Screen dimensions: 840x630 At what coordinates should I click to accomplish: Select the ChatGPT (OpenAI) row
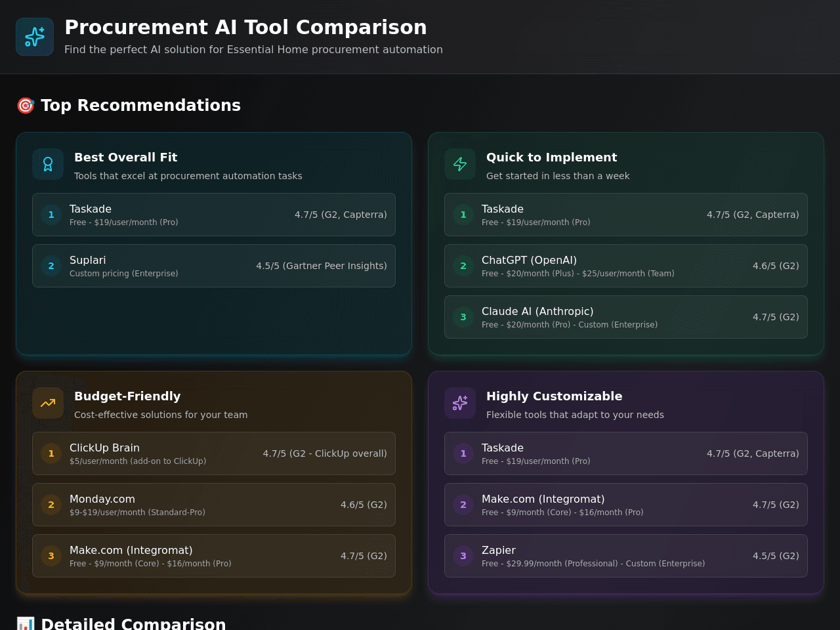(x=626, y=266)
